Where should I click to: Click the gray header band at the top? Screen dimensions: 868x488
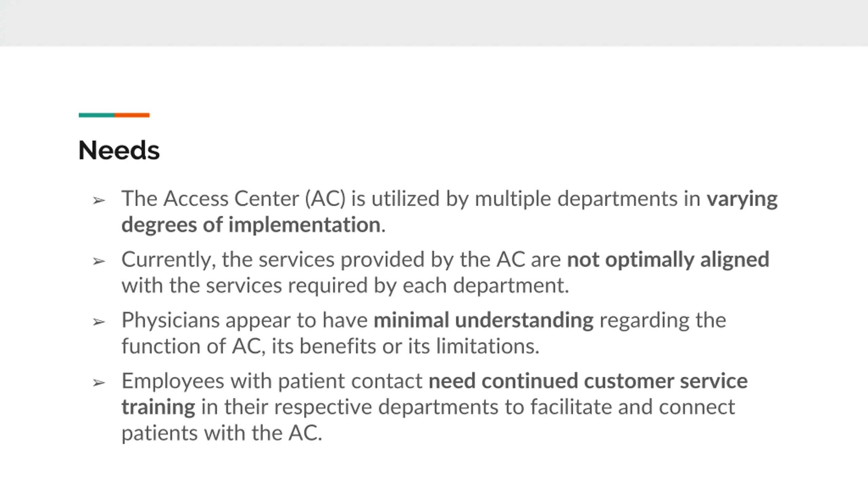(x=434, y=23)
